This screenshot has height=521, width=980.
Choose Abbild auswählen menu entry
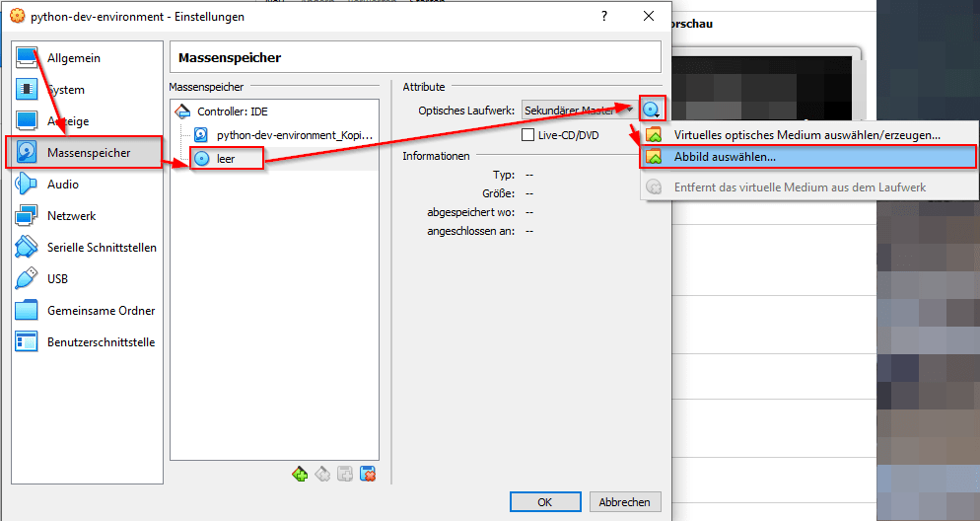click(808, 157)
